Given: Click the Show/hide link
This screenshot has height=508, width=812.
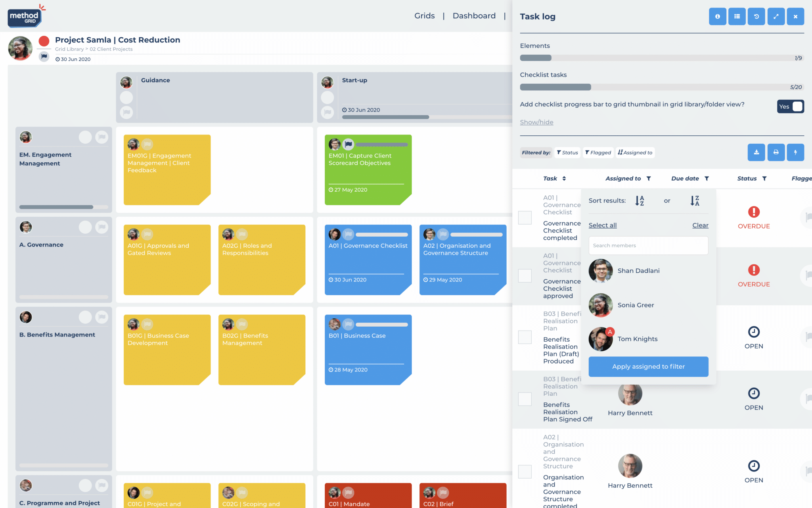Looking at the screenshot, I should coord(536,122).
